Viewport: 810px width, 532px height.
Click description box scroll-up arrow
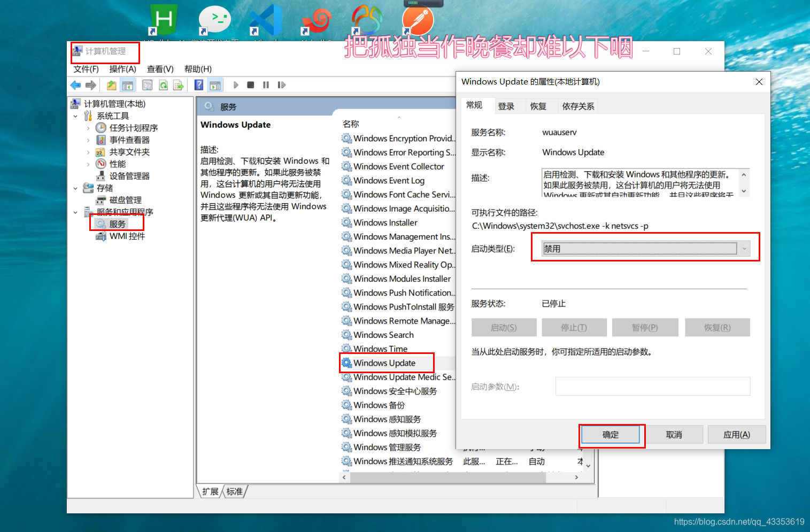(744, 175)
